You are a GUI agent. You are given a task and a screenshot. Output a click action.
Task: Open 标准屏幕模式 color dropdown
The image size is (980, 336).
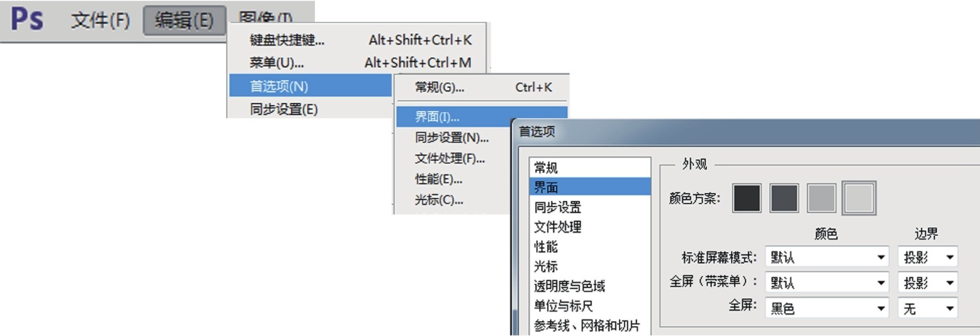(x=826, y=257)
